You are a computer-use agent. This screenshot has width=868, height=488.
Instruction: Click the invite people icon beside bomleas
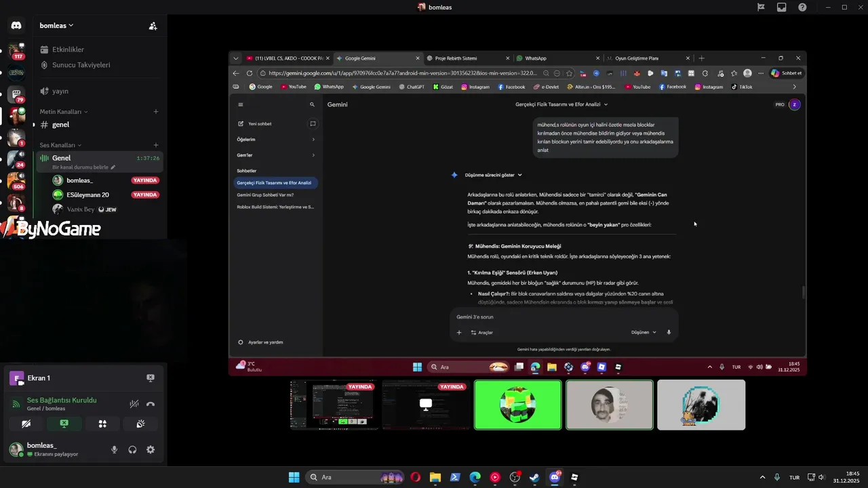pos(153,26)
